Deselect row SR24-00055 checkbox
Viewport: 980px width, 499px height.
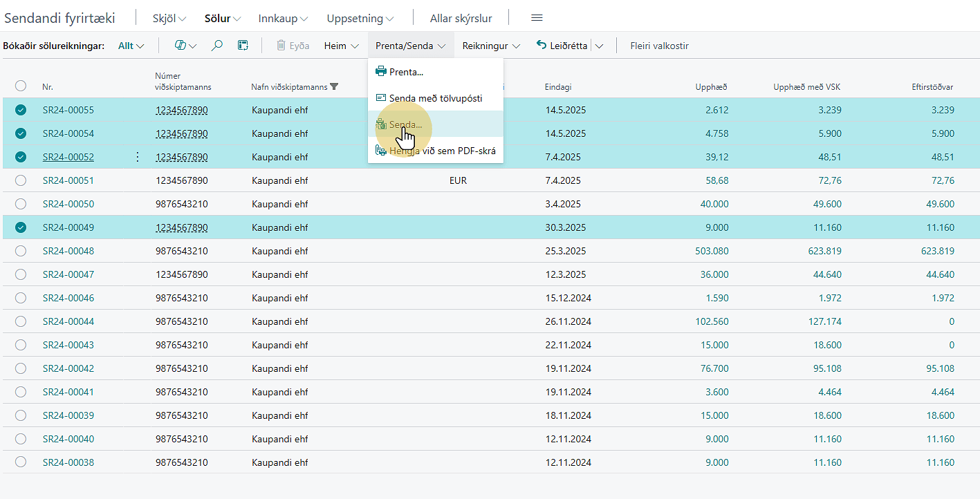click(x=21, y=110)
